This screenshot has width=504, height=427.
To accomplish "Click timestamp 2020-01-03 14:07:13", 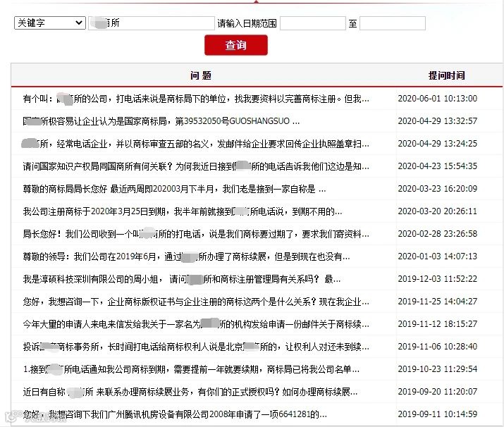I will [x=438, y=256].
